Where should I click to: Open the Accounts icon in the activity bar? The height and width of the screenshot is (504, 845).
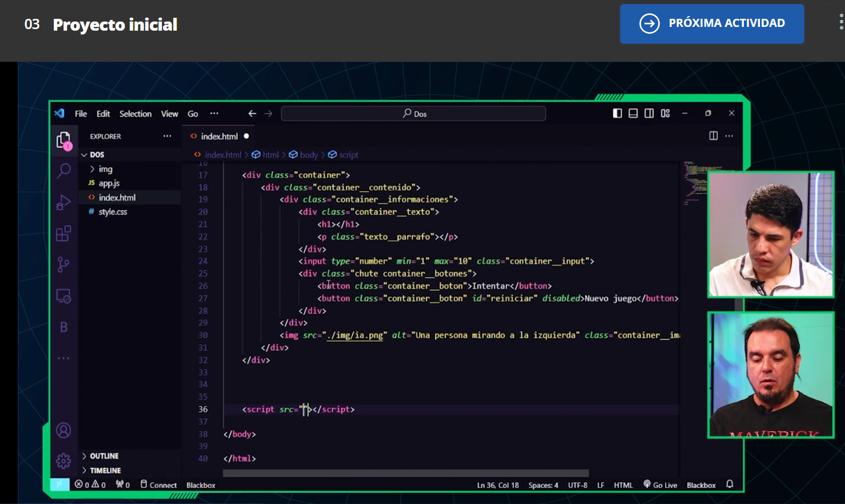coord(63,430)
